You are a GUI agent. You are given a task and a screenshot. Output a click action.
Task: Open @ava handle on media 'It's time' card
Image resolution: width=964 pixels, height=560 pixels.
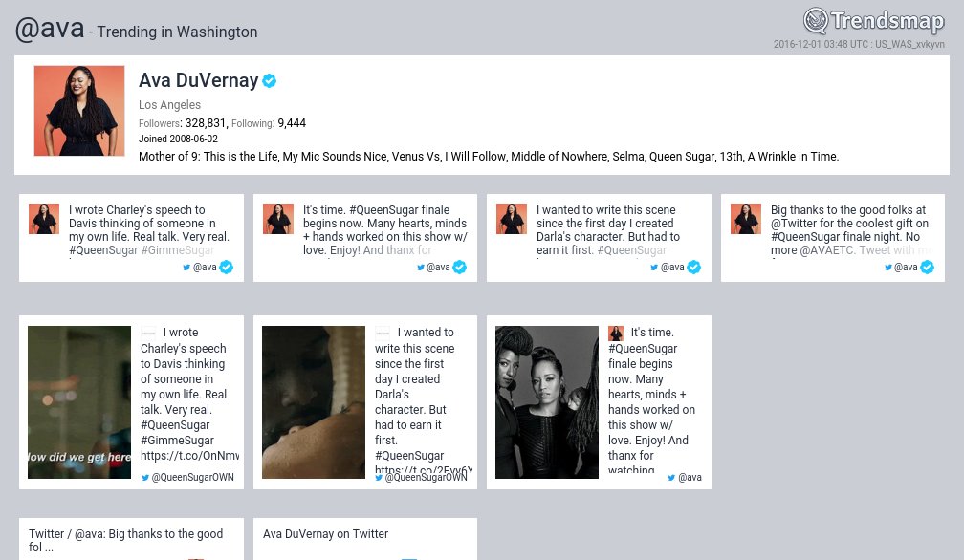(690, 477)
